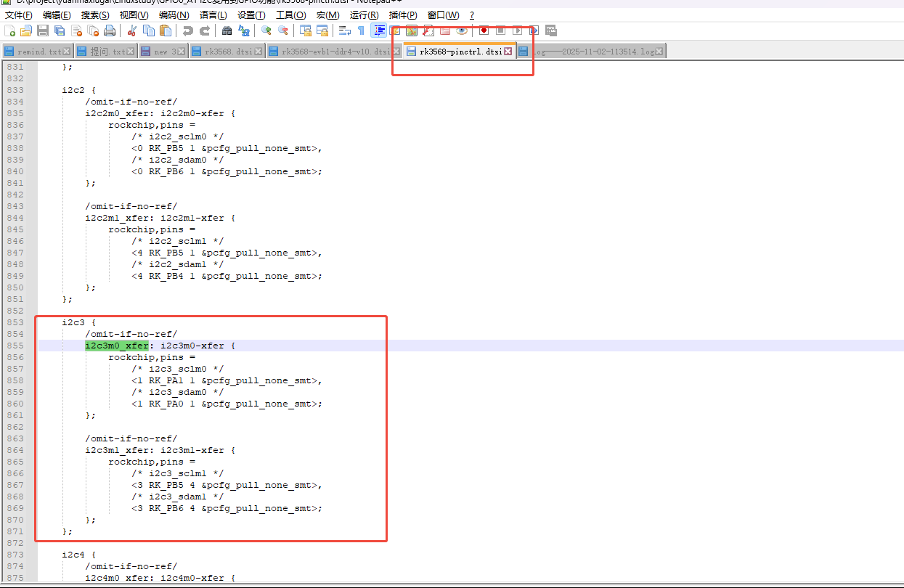Image resolution: width=904 pixels, height=588 pixels.
Task: Open the 文件(F) menu
Action: [x=19, y=15]
